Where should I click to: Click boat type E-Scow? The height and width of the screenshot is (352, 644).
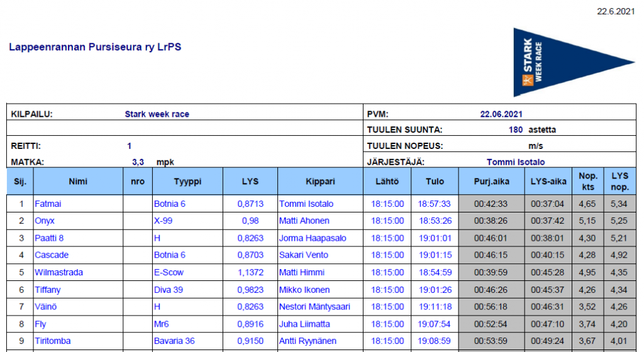pyautogui.click(x=169, y=272)
